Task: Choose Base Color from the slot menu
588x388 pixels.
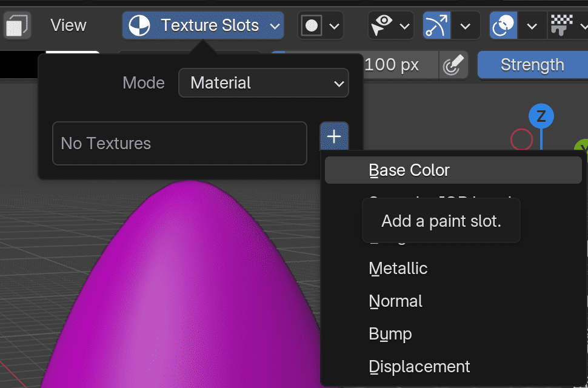Action: 453,170
